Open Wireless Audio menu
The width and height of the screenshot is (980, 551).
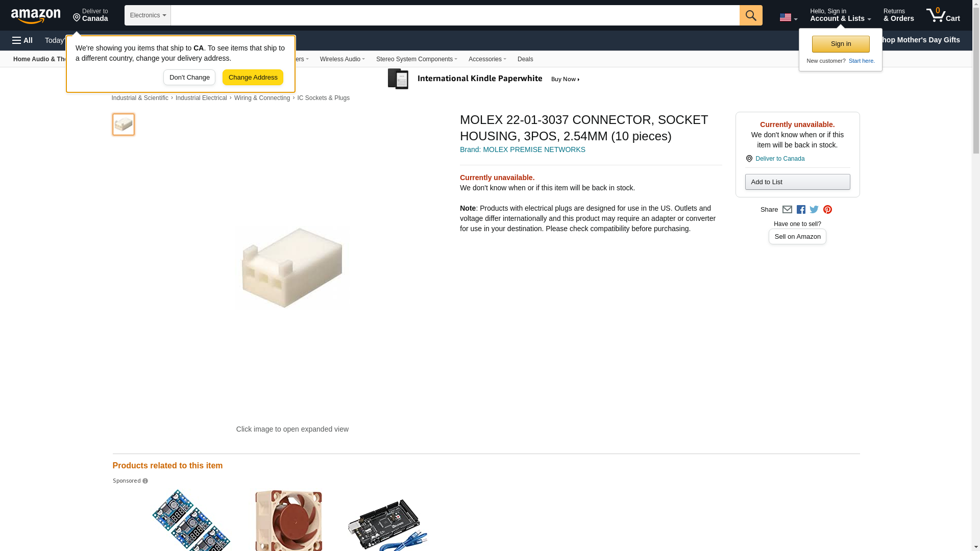(342, 59)
